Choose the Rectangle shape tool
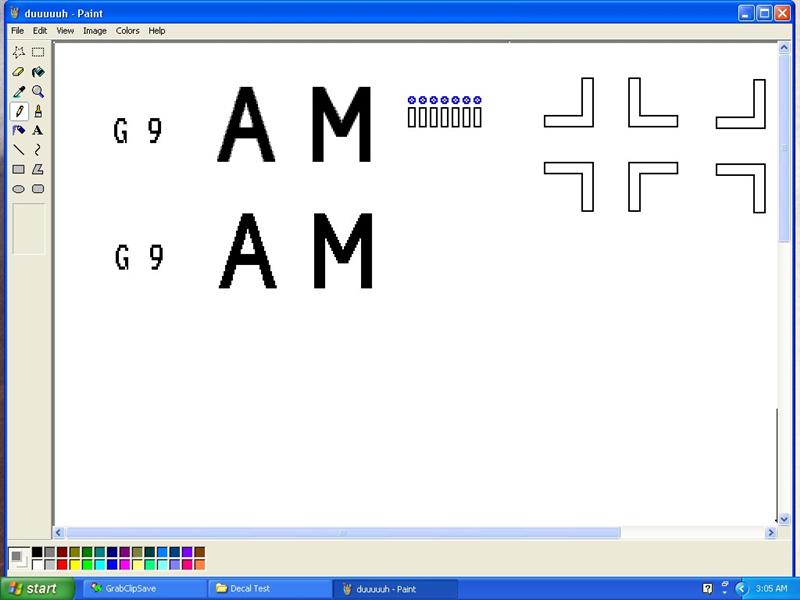 coord(19,169)
